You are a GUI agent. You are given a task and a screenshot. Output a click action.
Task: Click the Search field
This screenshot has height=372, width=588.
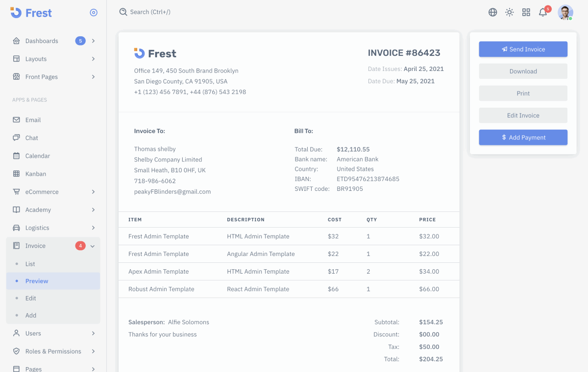pyautogui.click(x=145, y=12)
